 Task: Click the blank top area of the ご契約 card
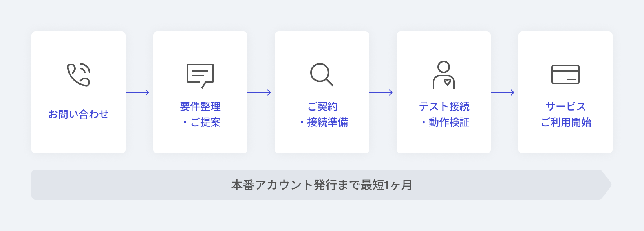coord(322,45)
